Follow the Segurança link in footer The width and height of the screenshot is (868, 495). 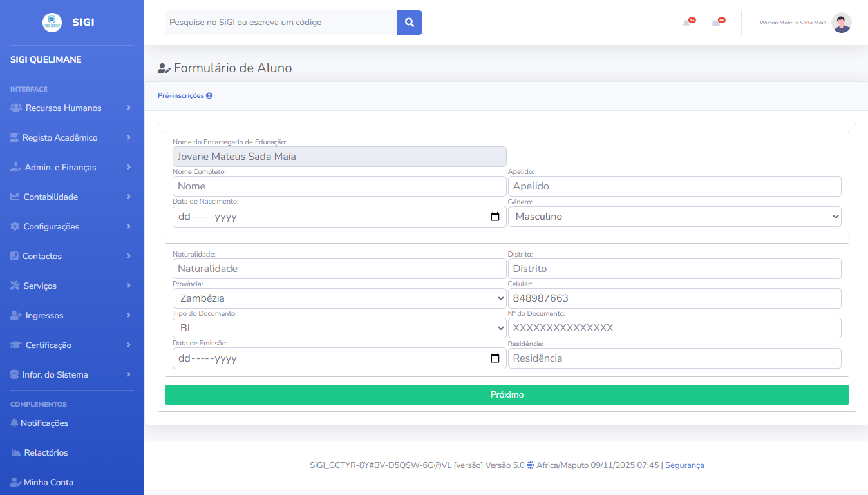[x=684, y=465]
